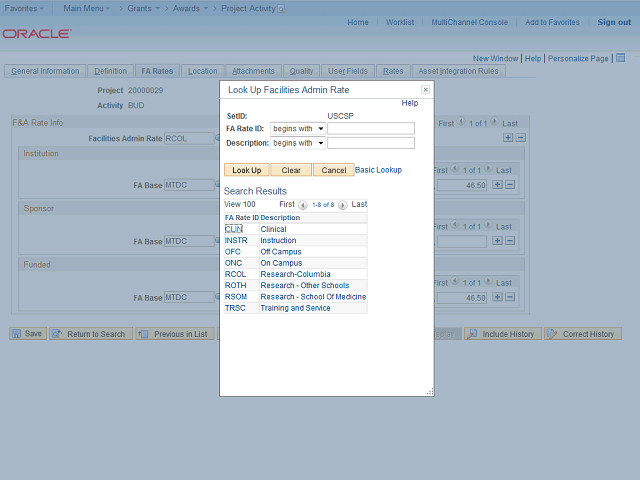Click Facilities Admin Rate field RCOL
The width and height of the screenshot is (640, 480).
pos(189,138)
